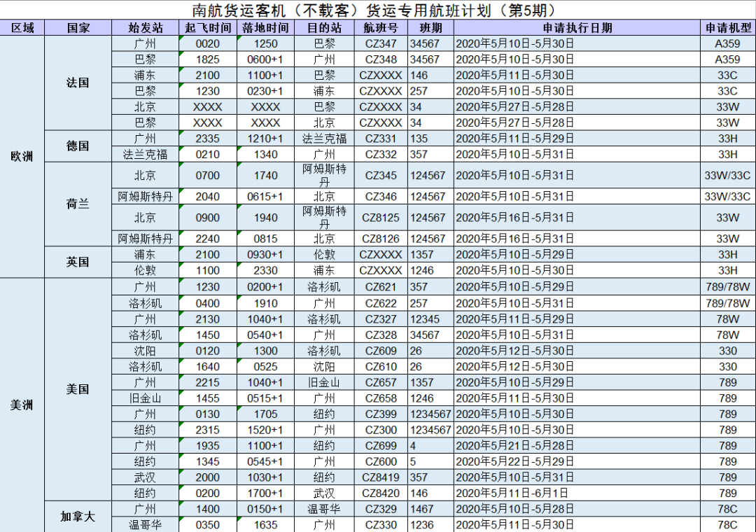Select the 加拿大 country cell
Image resolution: width=756 pixels, height=532 pixels.
click(x=78, y=517)
